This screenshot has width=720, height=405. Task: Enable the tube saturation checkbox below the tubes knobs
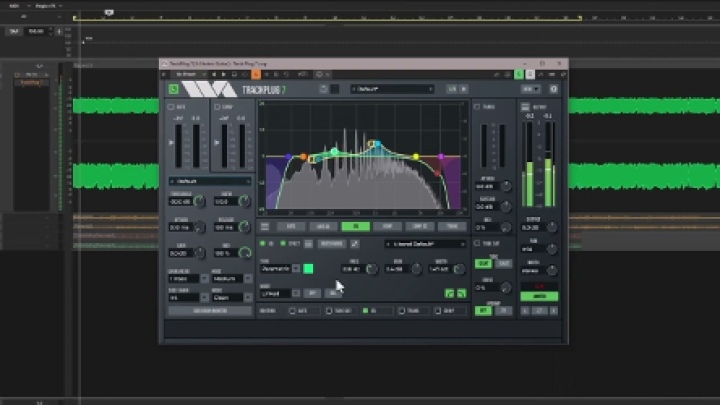point(477,243)
